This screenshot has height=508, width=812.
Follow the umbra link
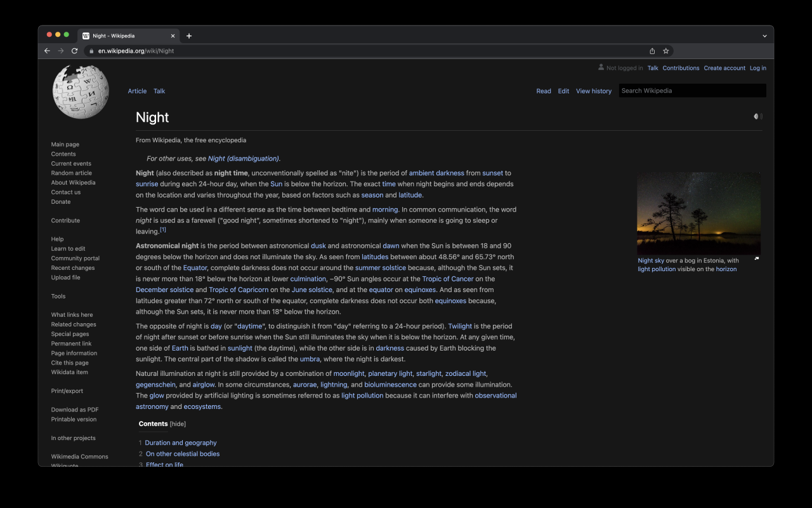click(310, 359)
